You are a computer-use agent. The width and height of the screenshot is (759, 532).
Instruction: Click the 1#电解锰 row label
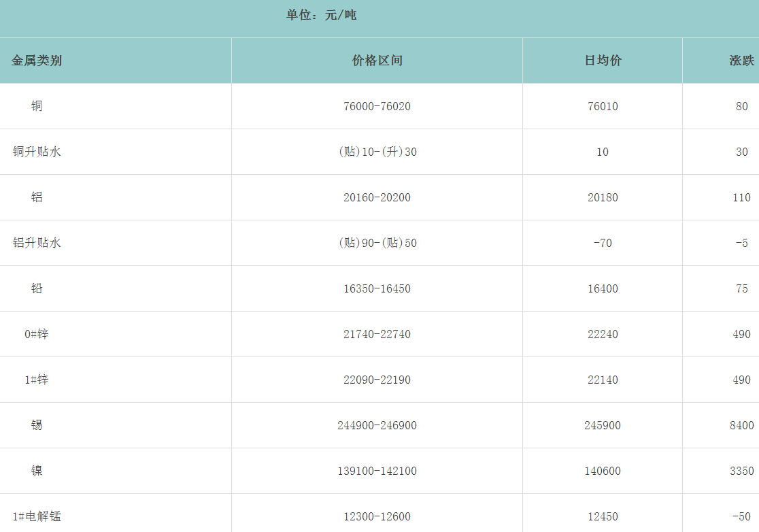37,516
